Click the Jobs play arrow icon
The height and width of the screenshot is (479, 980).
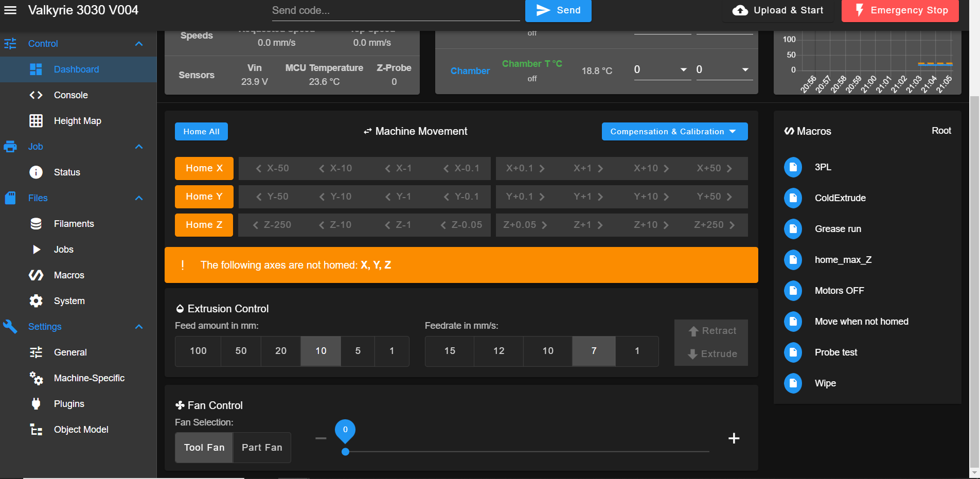tap(37, 250)
